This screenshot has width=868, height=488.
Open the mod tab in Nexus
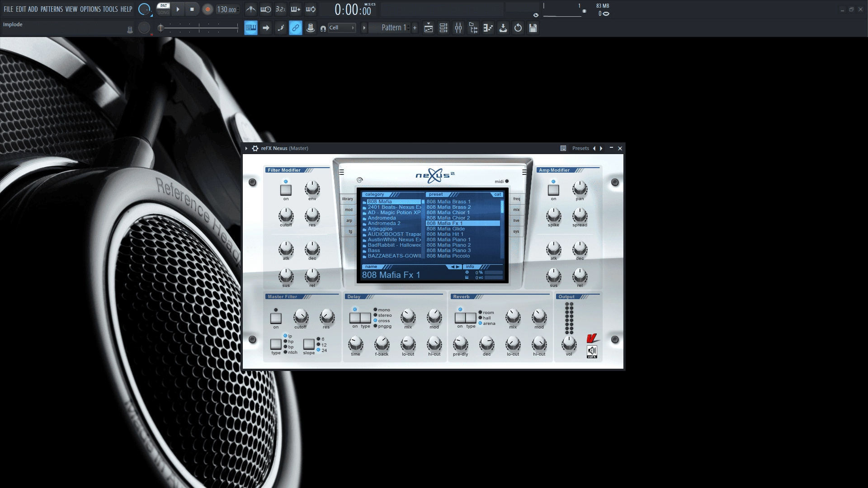[349, 210]
